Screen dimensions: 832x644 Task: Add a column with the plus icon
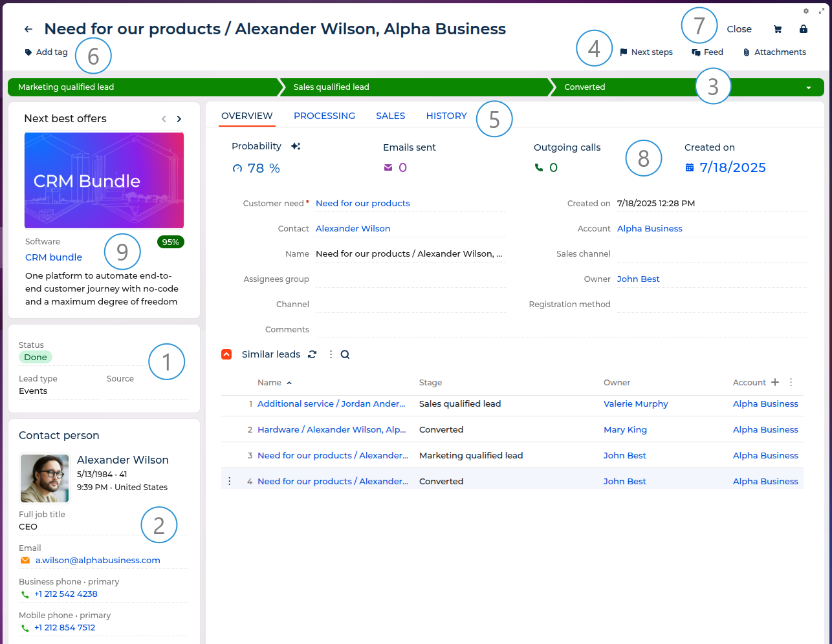click(775, 382)
